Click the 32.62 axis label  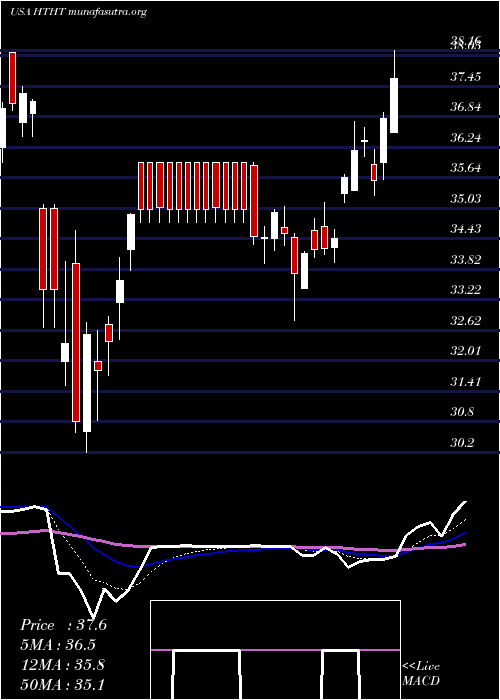(x=466, y=321)
